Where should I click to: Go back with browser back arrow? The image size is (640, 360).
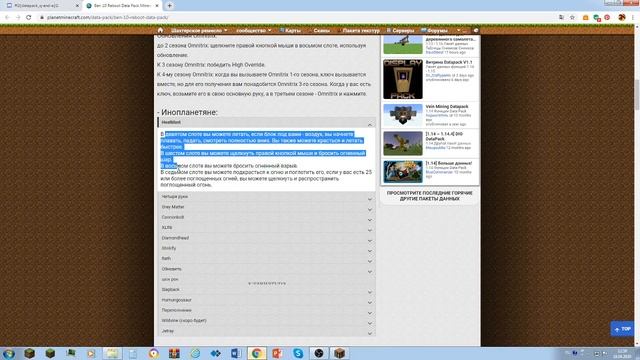(x=7, y=17)
